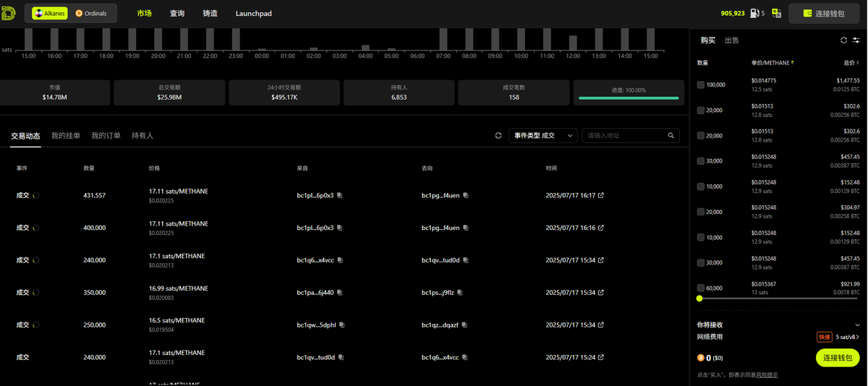Copy the bc1ps...j9flz recipient address
The width and height of the screenshot is (868, 386).
460,293
